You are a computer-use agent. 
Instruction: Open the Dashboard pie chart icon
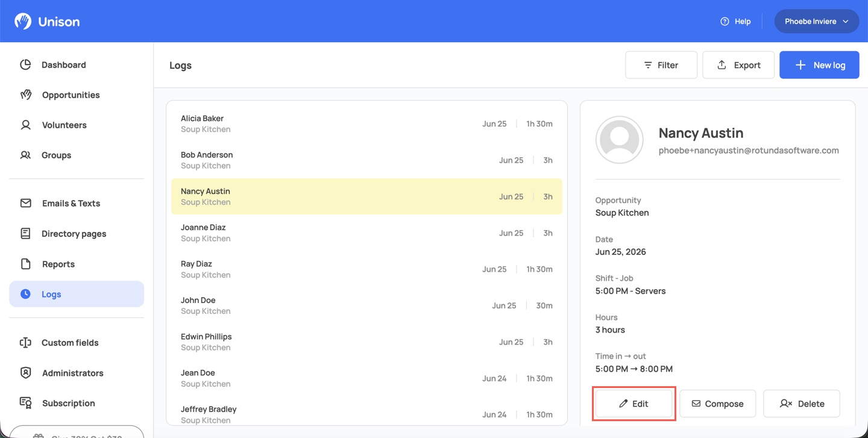click(25, 64)
